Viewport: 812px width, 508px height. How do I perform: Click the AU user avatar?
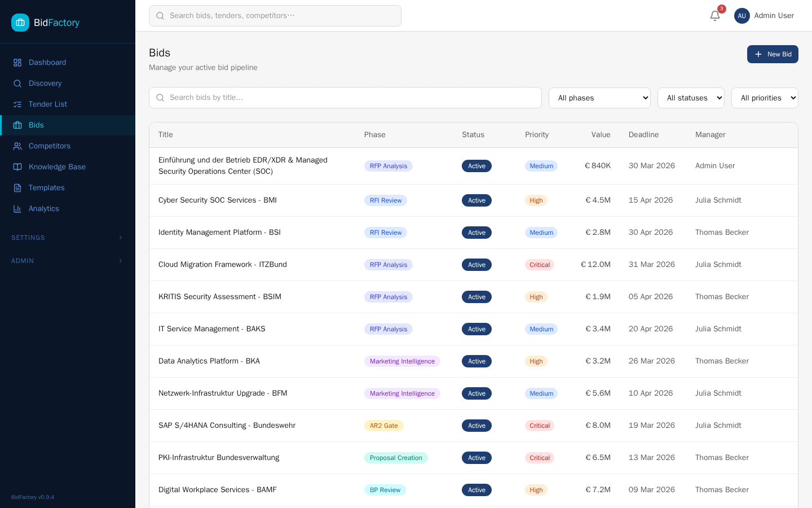click(x=742, y=16)
